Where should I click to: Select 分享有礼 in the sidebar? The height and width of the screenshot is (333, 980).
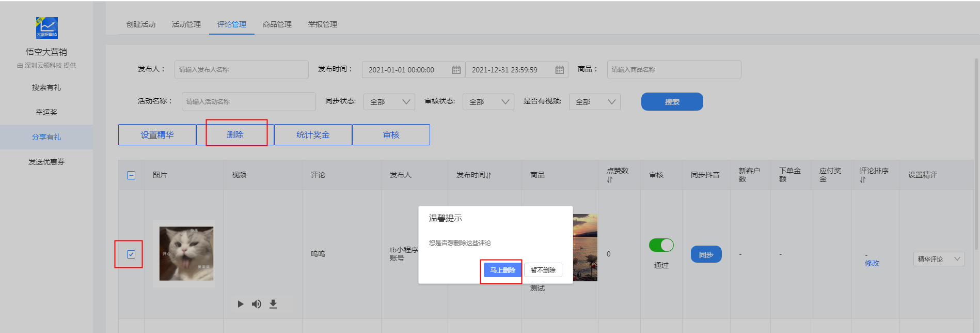[x=46, y=137]
